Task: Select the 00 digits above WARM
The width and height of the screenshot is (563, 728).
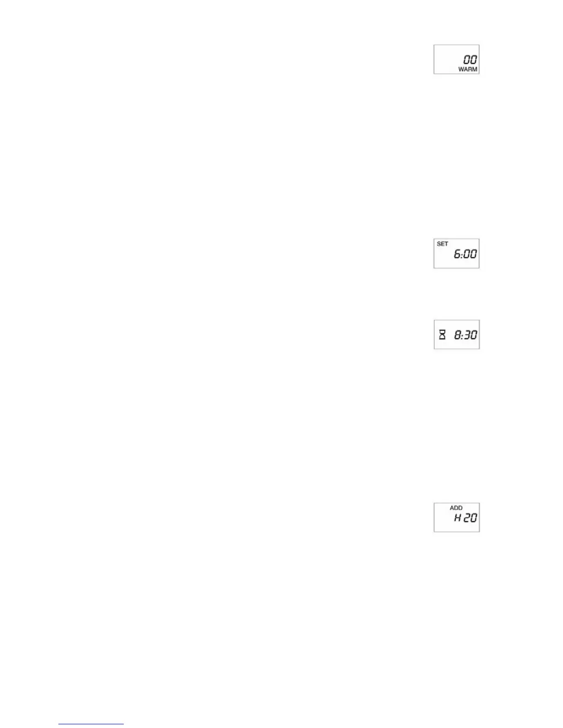Action: tap(470, 59)
